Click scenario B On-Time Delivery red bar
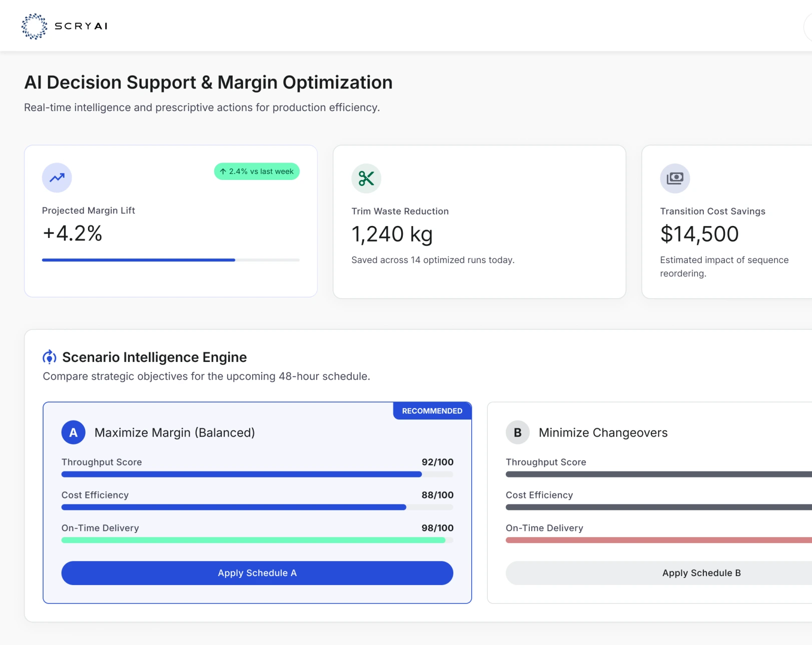Screen dimensions: 812x645 (659, 540)
